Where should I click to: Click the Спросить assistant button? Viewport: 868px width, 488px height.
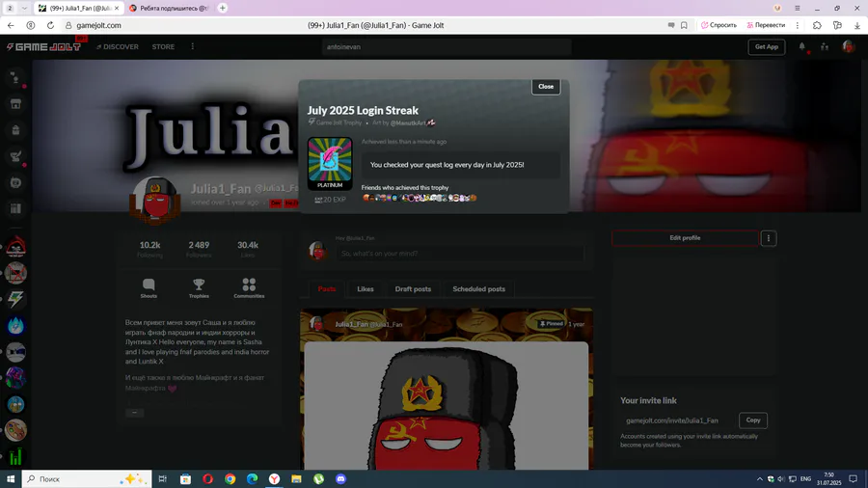[719, 25]
